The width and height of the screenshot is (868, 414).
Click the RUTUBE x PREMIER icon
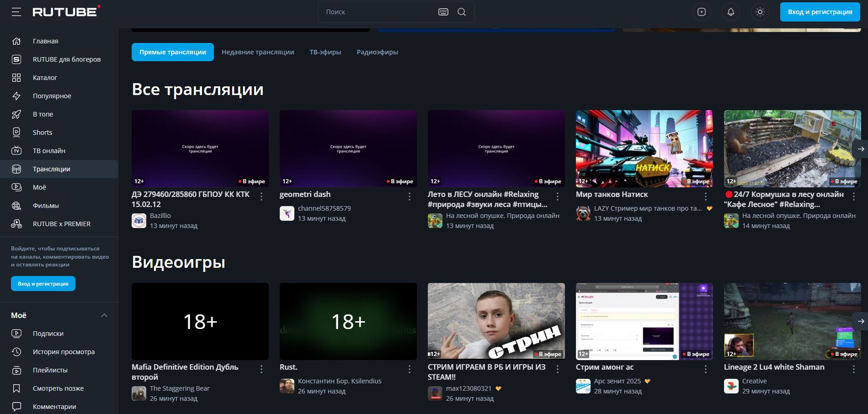click(16, 224)
